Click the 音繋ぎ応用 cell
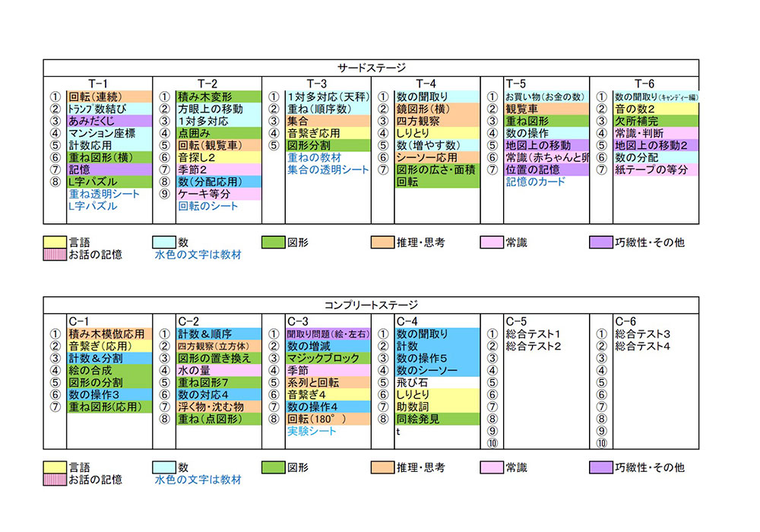 (x=328, y=133)
